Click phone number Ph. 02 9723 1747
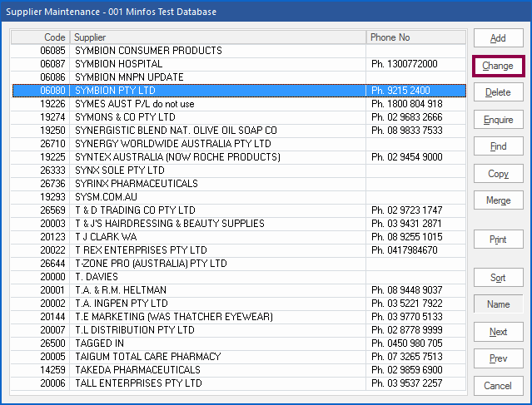Viewport: 532px width, 405px height. pyautogui.click(x=407, y=210)
